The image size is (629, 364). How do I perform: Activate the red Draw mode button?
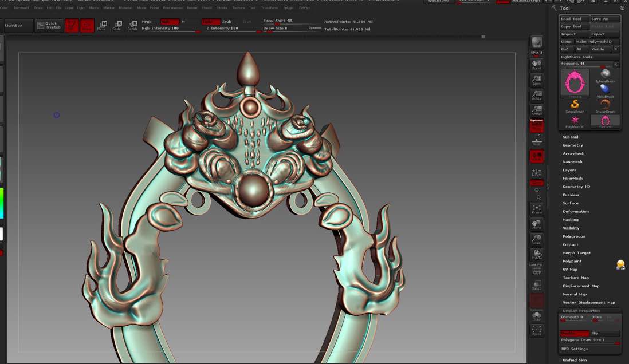[x=87, y=25]
